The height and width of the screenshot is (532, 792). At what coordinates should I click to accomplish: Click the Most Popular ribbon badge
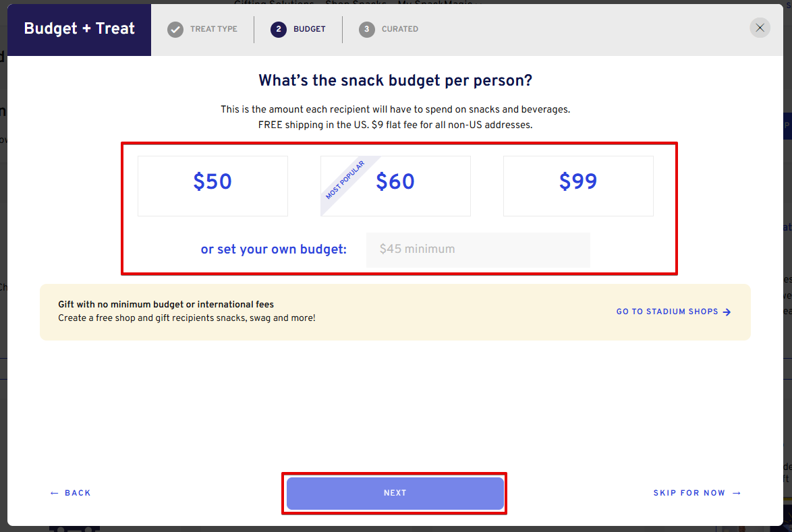click(x=345, y=180)
